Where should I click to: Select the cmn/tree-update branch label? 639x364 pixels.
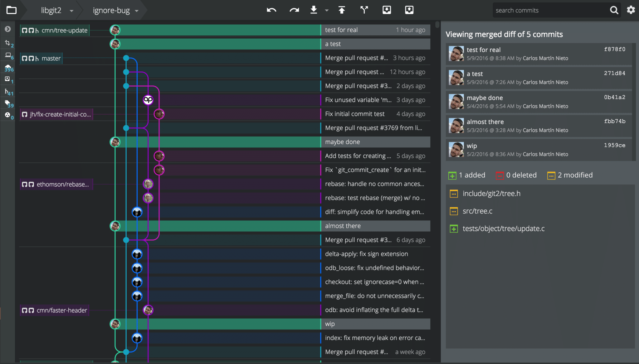pos(55,30)
